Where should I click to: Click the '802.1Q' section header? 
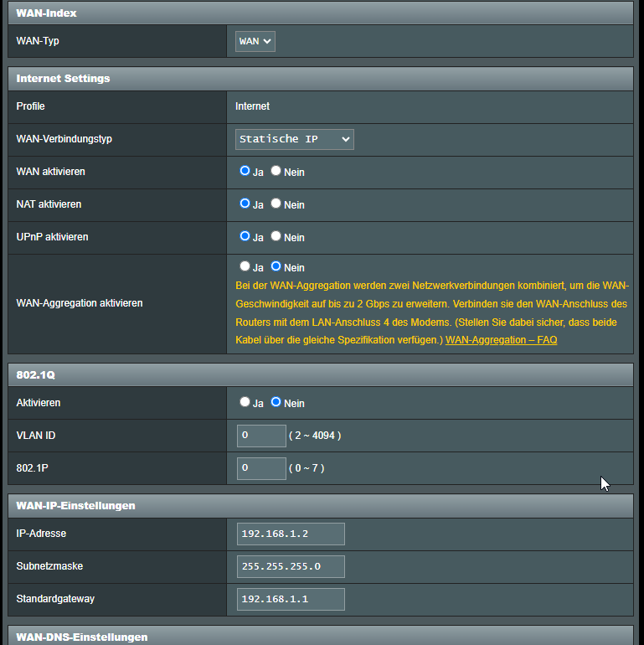321,374
